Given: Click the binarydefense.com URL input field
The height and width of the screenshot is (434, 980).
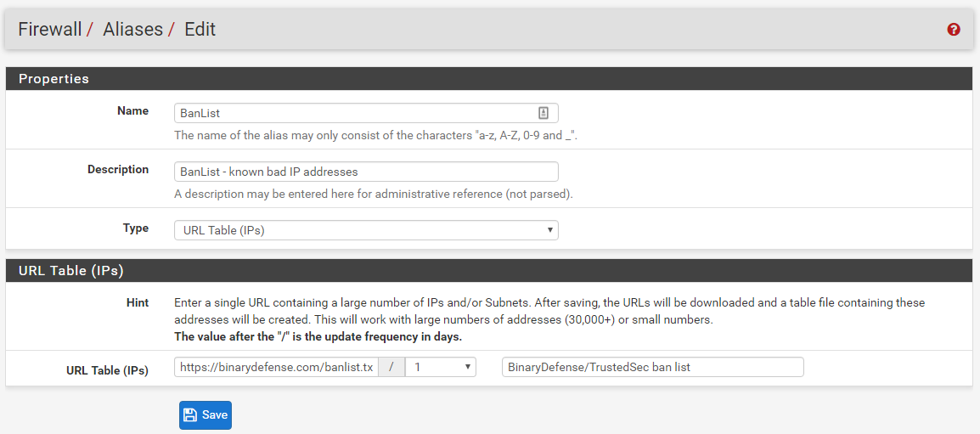Looking at the screenshot, I should tap(276, 367).
